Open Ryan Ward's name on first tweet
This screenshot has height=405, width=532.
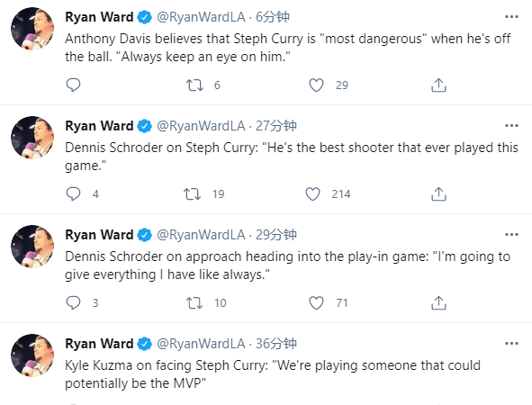[99, 17]
